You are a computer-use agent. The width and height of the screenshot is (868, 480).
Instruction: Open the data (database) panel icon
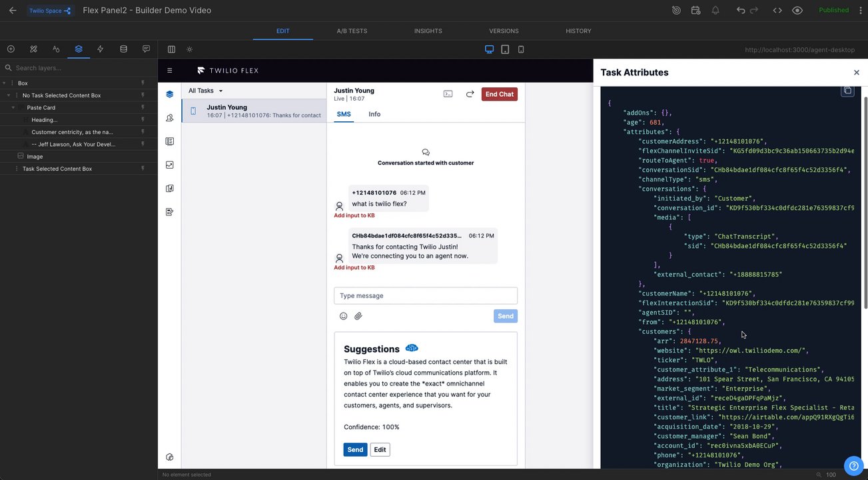pos(123,49)
